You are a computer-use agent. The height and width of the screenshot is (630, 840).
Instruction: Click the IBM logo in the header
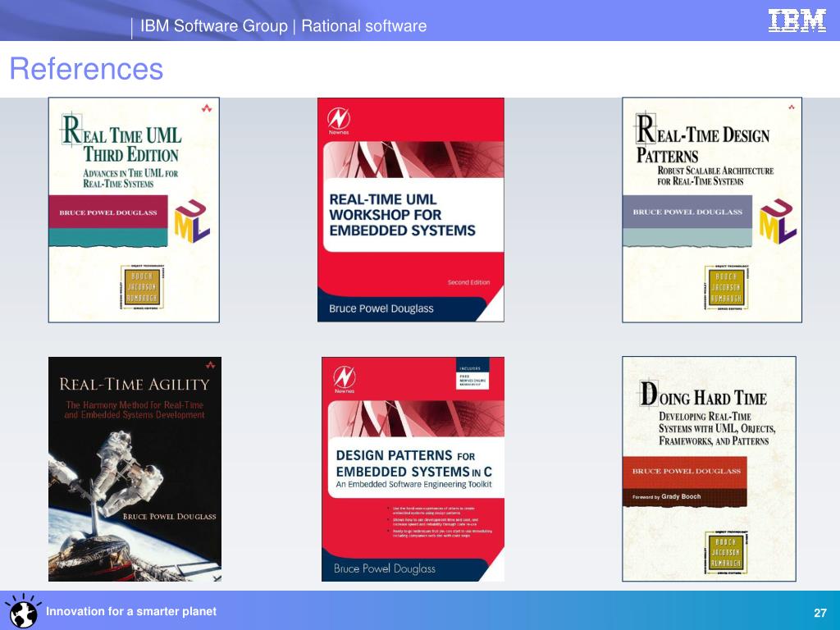[x=797, y=21]
